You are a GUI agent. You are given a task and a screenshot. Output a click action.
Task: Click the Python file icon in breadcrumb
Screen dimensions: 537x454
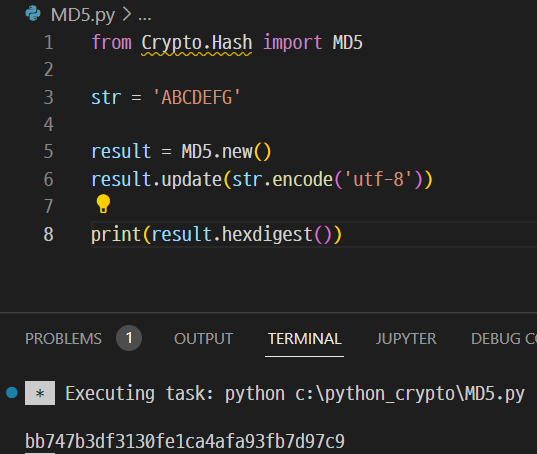(x=33, y=13)
